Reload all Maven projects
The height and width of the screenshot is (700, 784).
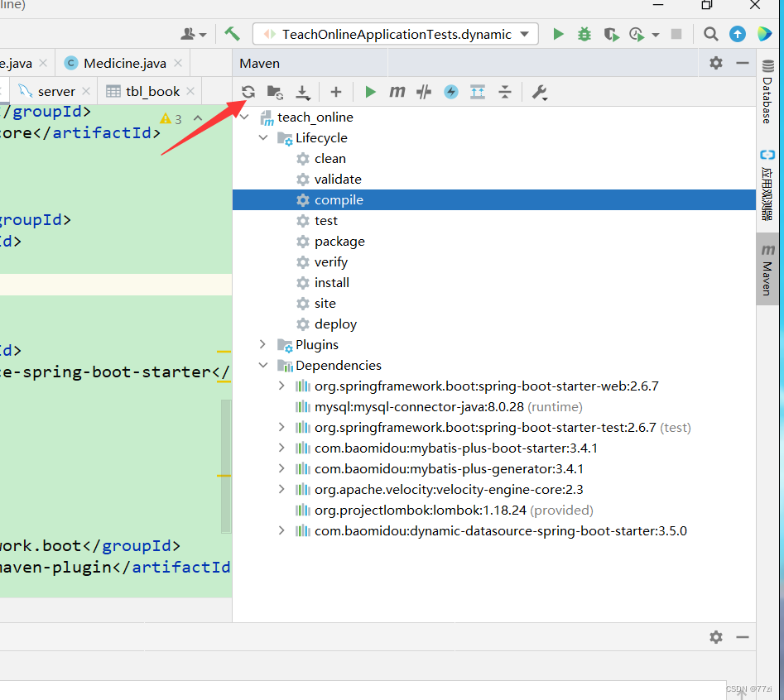pyautogui.click(x=248, y=92)
